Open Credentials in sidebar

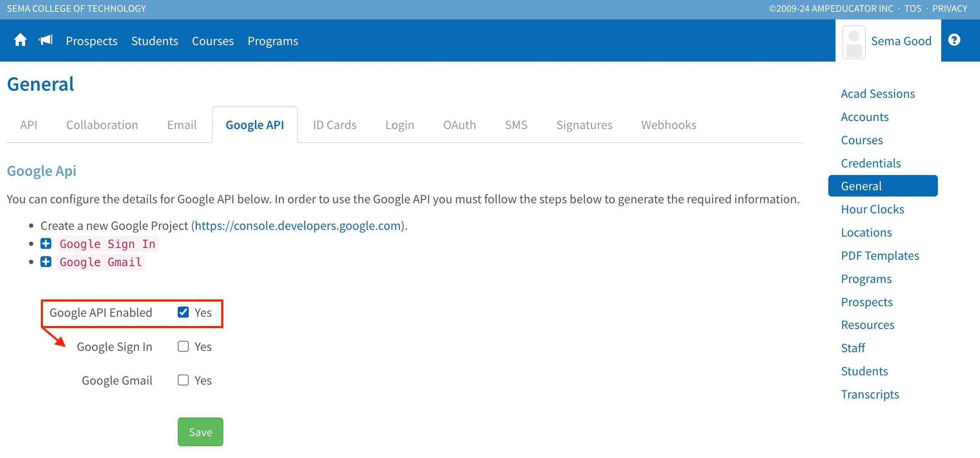(871, 163)
